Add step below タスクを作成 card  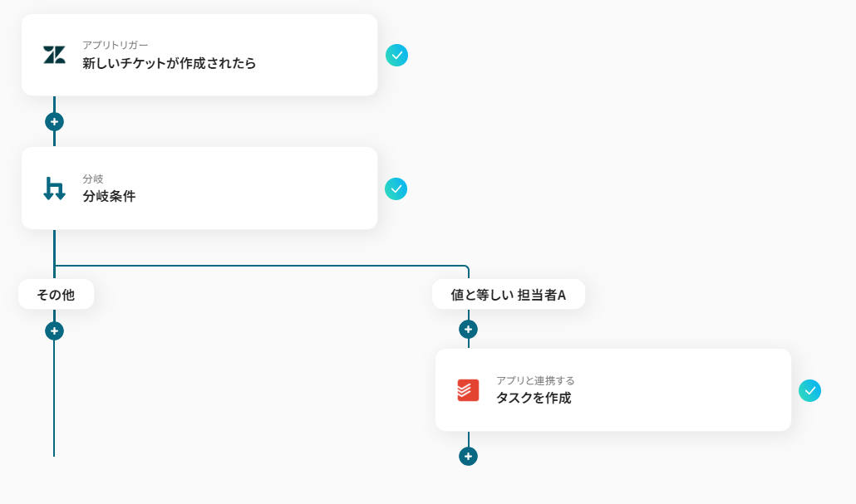coord(468,456)
